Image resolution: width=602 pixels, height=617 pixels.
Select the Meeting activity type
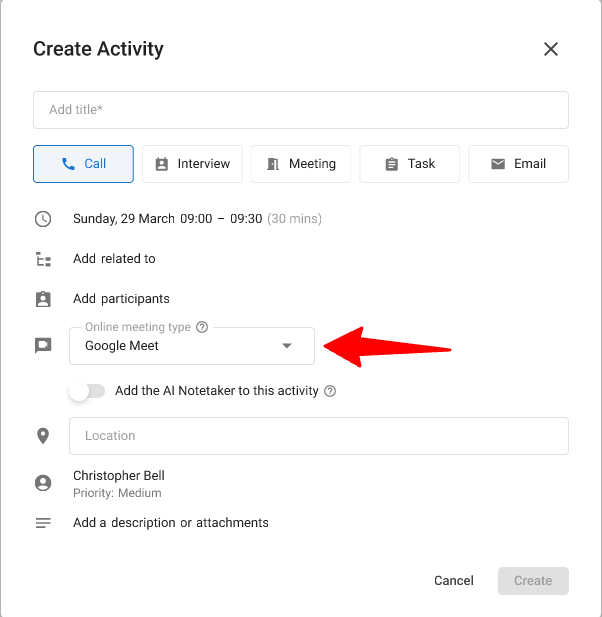click(301, 164)
